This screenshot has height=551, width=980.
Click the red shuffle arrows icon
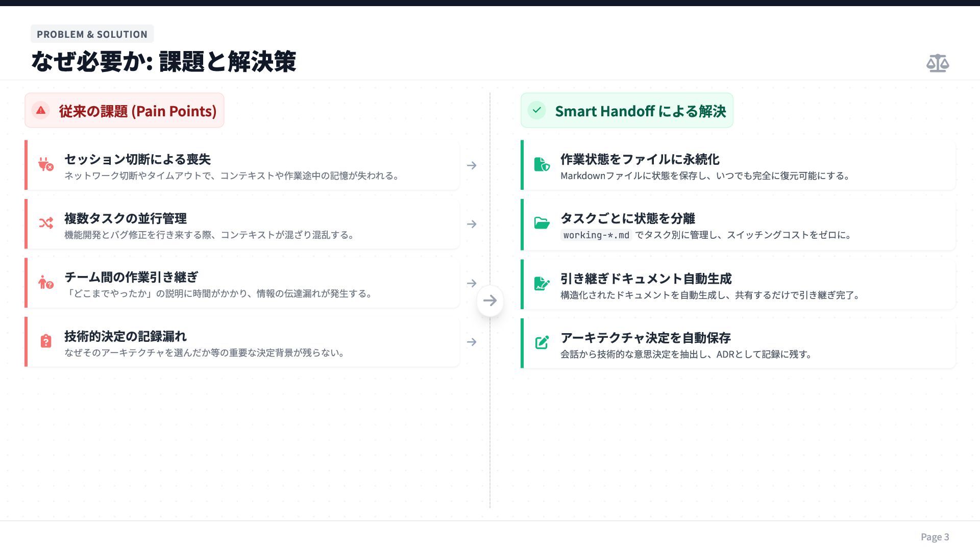(x=45, y=223)
